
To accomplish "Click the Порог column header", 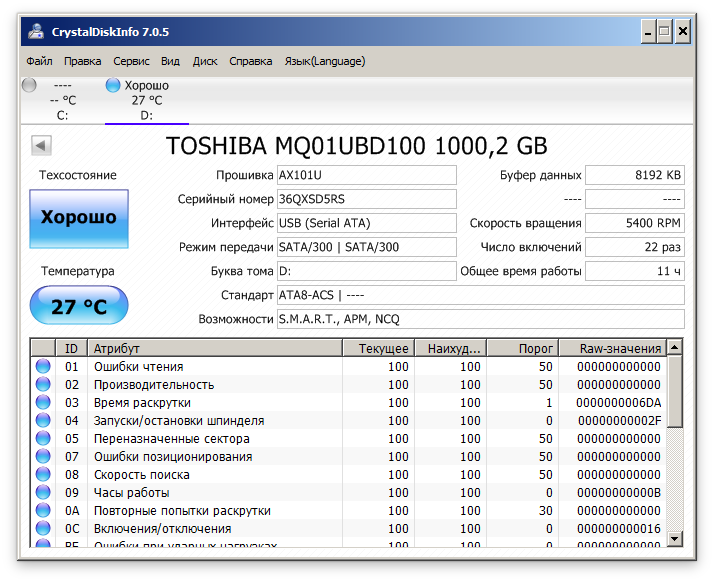I will [x=523, y=348].
